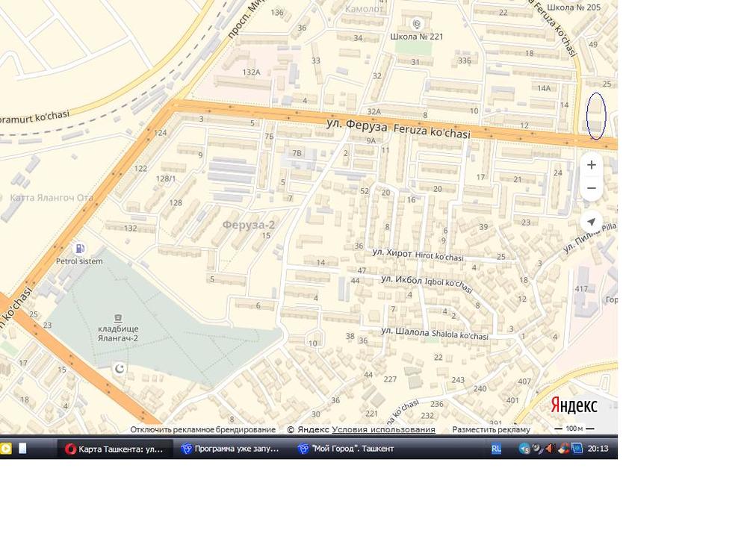This screenshot has height=560, width=747.
Task: Click the mosque crescent icon near cemetery
Action: pos(120,368)
